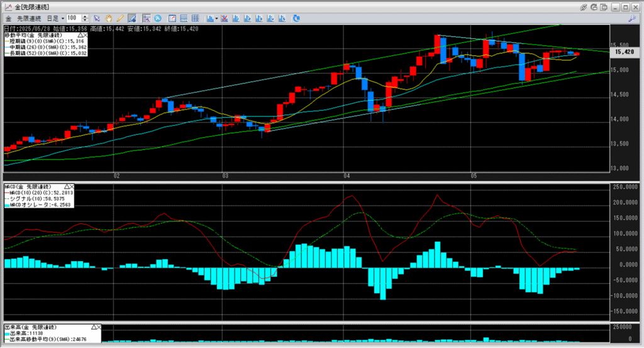The image size is (644, 348).
Task: Toggle the crosshair cursor button
Action: tap(147, 18)
